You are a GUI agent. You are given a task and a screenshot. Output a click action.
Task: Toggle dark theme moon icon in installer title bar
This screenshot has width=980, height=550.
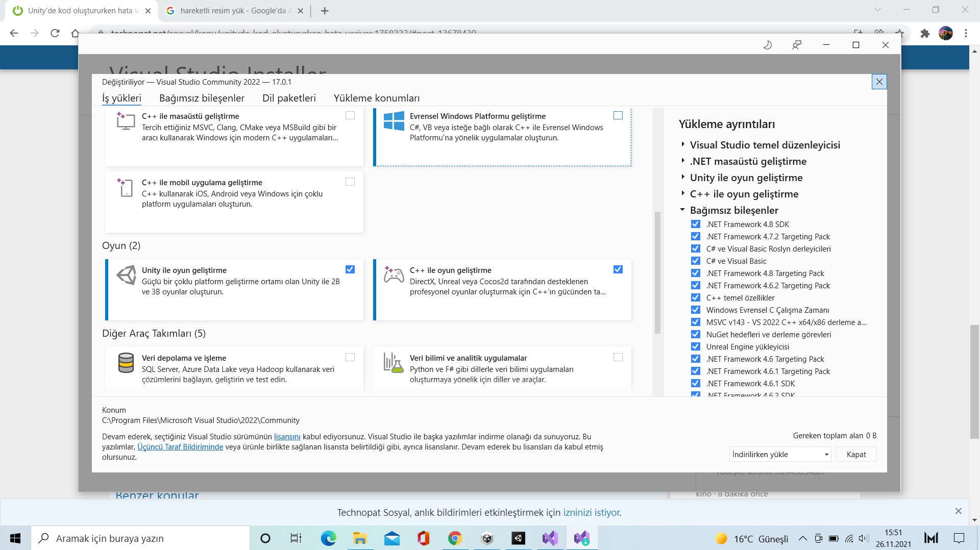(x=767, y=45)
